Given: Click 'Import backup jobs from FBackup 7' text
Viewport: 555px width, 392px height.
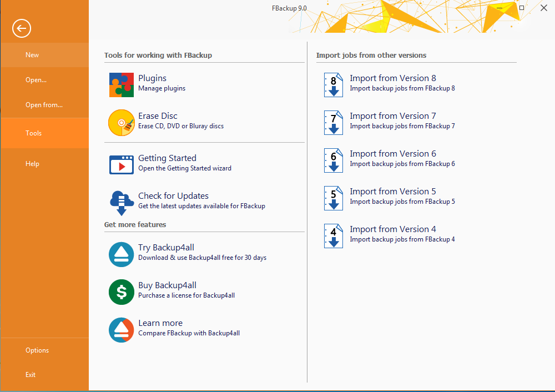Looking at the screenshot, I should click(x=402, y=126).
